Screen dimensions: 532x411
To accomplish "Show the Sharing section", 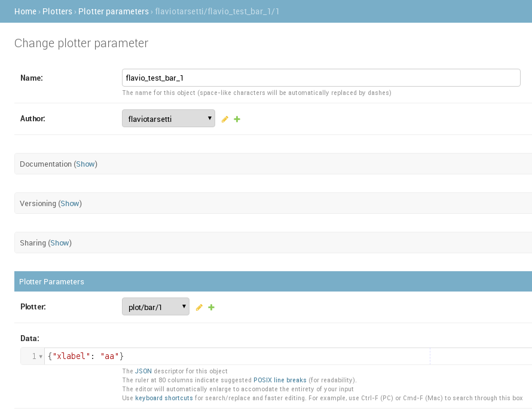I will click(x=60, y=243).
